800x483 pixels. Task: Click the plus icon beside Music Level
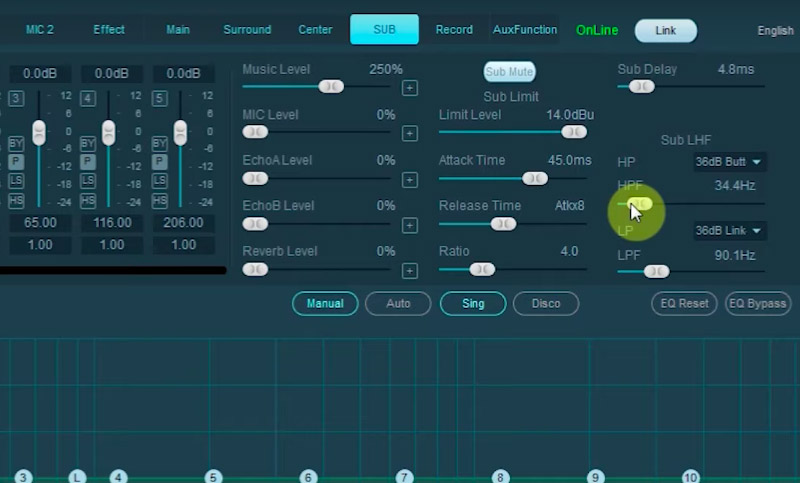[x=410, y=88]
